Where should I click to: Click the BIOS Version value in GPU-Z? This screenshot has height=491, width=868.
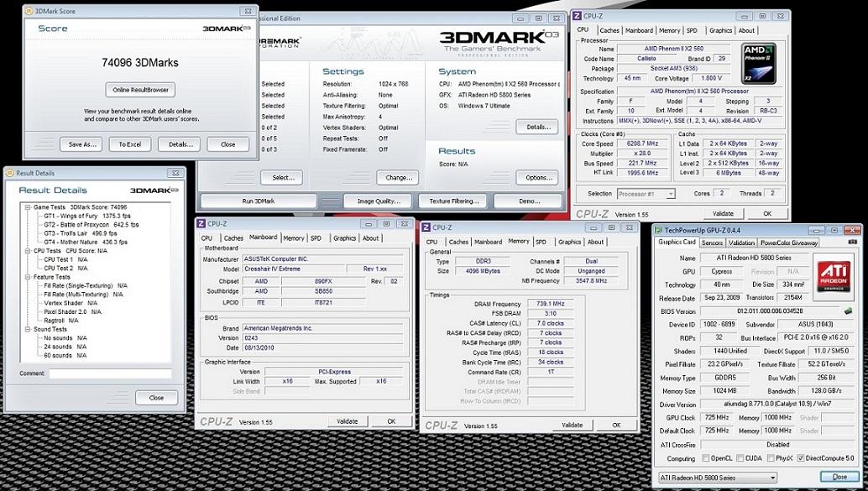tap(770, 311)
